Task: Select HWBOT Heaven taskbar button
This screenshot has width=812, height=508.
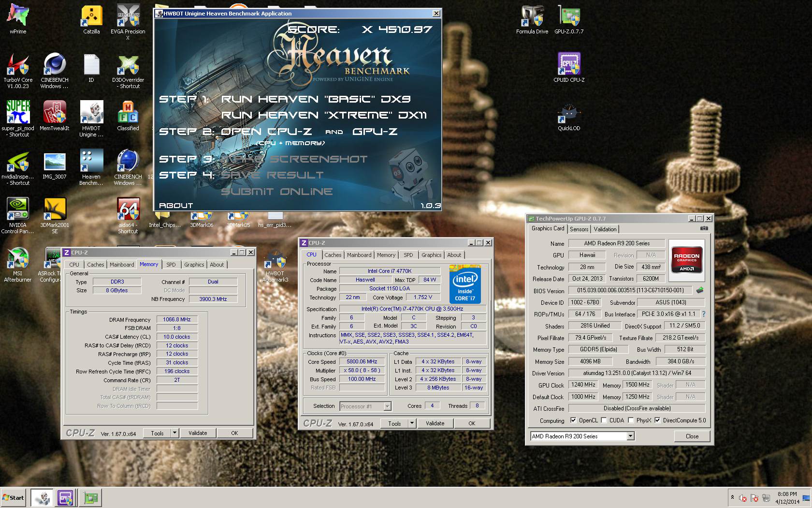Action: tap(42, 497)
